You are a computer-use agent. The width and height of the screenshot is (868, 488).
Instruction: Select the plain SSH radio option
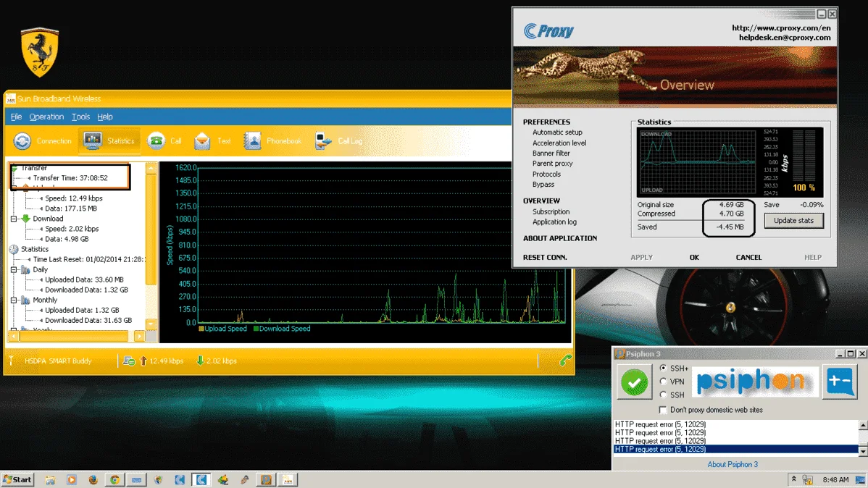[x=663, y=395]
